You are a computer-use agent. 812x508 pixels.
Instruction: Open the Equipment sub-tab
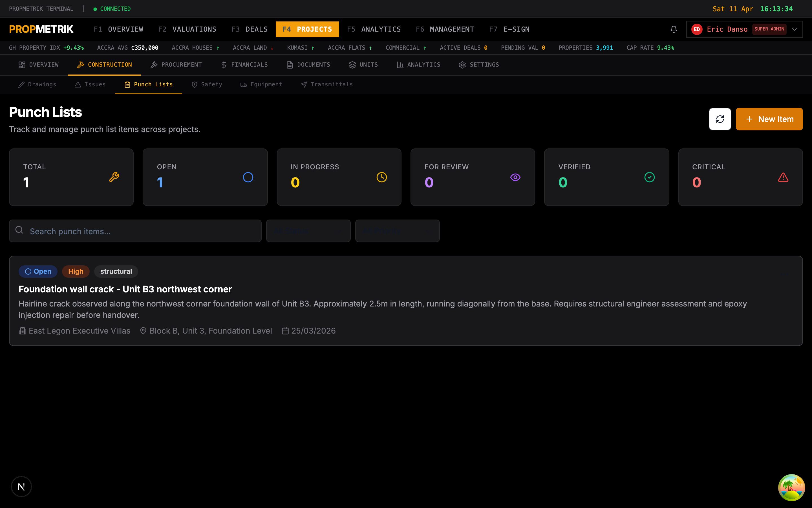pos(261,85)
